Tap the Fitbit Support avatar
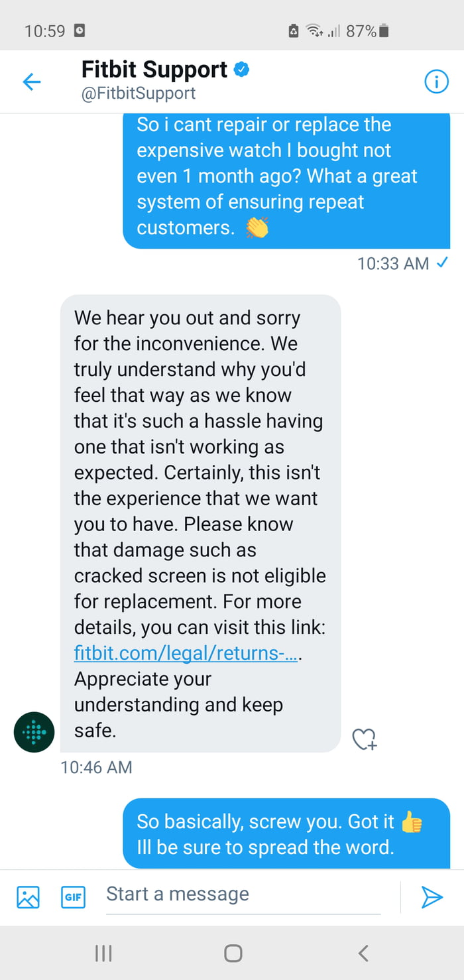The width and height of the screenshot is (464, 980). [35, 731]
